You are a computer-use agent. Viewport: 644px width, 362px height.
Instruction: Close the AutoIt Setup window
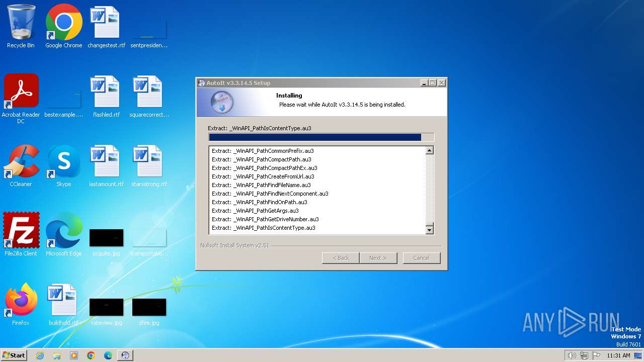pyautogui.click(x=442, y=83)
